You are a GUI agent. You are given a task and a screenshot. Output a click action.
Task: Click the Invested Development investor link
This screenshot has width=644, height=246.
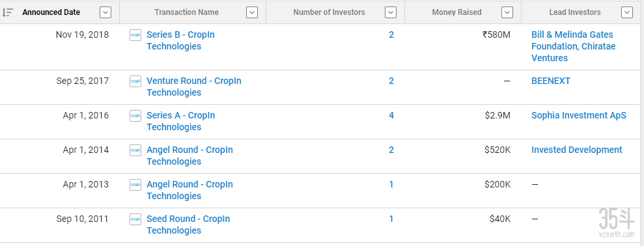[x=577, y=150]
